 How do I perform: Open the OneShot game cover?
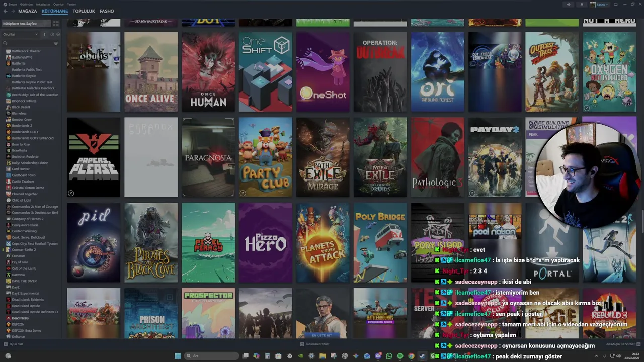[323, 72]
